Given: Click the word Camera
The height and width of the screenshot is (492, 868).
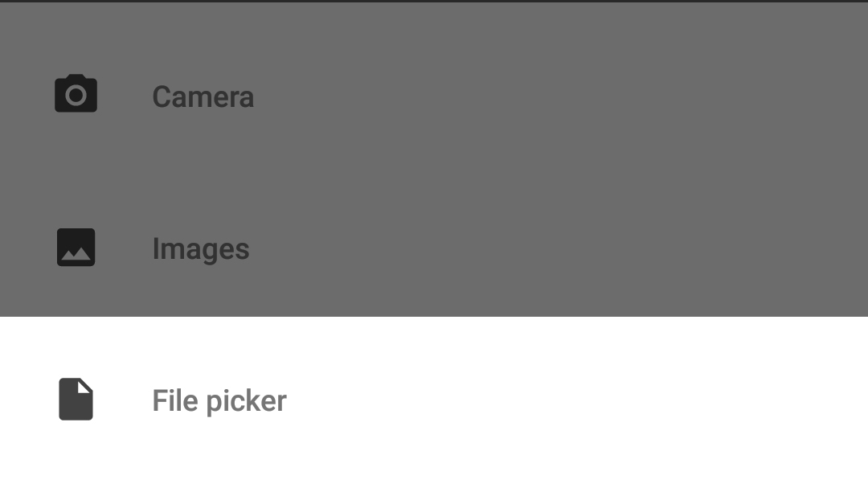Looking at the screenshot, I should pos(203,96).
